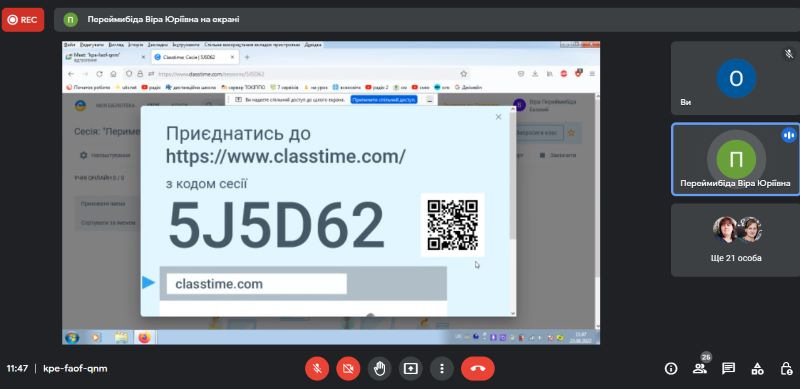The image size is (800, 389).
Task: Click the QR code in the join dialog
Action: pyautogui.click(x=453, y=225)
